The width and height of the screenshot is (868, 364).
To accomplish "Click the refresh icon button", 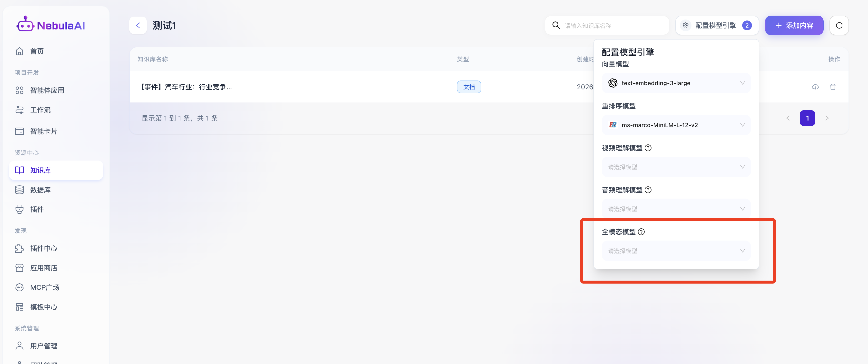I will tap(839, 25).
